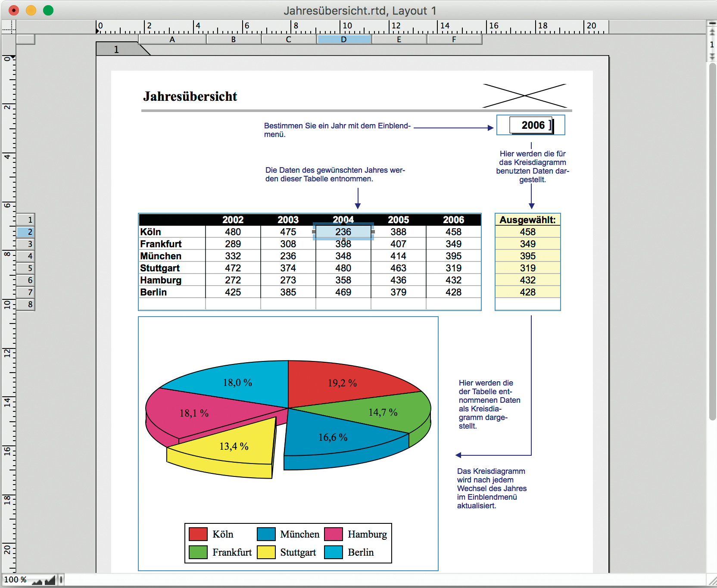The height and width of the screenshot is (588, 717).
Task: Select Stuttgart 2005 cell 463
Action: click(399, 268)
